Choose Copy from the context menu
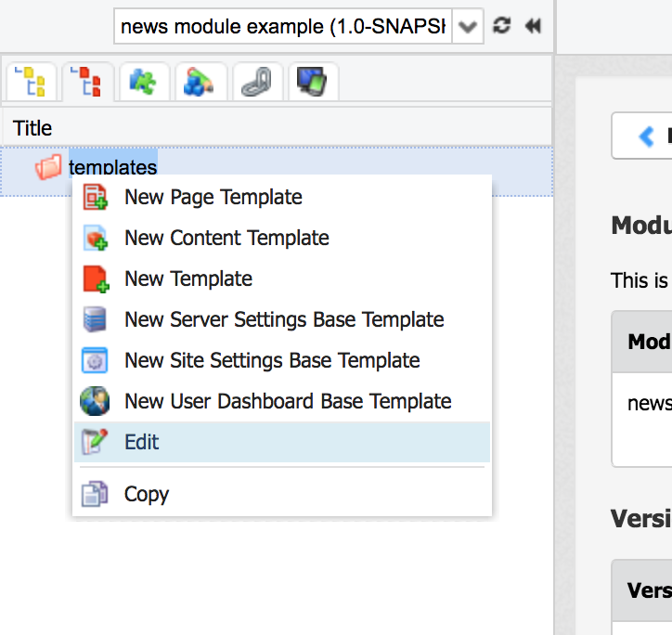The image size is (672, 635). (x=147, y=494)
